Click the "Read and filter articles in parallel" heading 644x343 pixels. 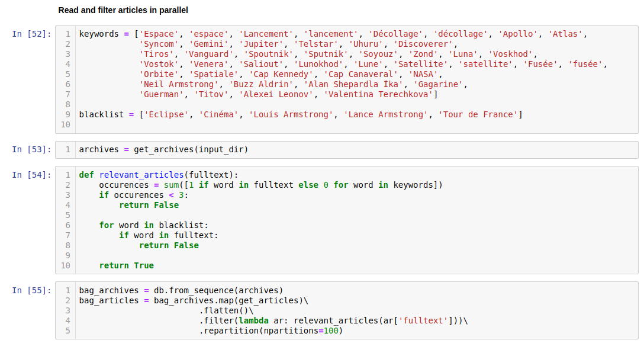(123, 10)
